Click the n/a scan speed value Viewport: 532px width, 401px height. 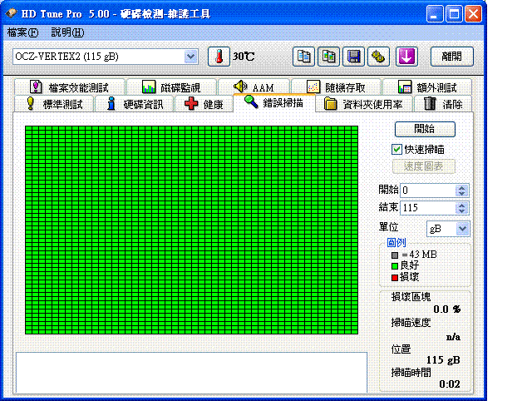[453, 337]
